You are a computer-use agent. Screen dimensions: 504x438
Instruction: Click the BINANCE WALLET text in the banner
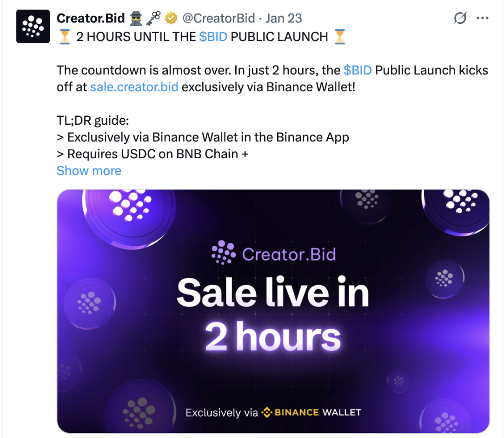318,412
